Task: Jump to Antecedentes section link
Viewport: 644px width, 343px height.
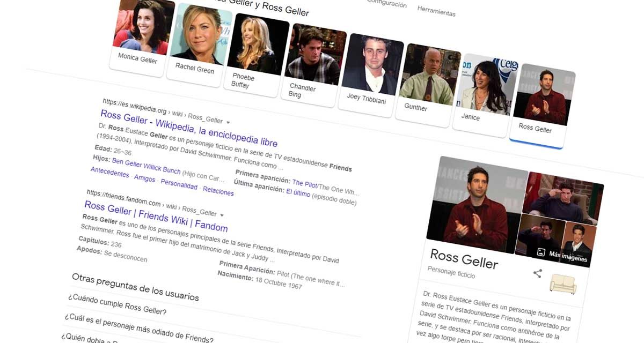Action: pos(109,173)
